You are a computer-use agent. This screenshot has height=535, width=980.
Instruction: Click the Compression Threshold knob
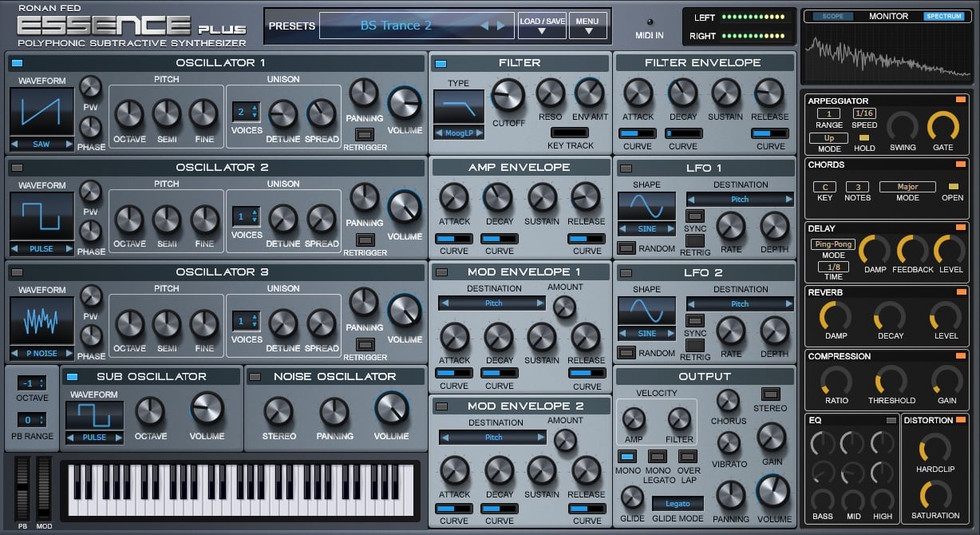891,382
